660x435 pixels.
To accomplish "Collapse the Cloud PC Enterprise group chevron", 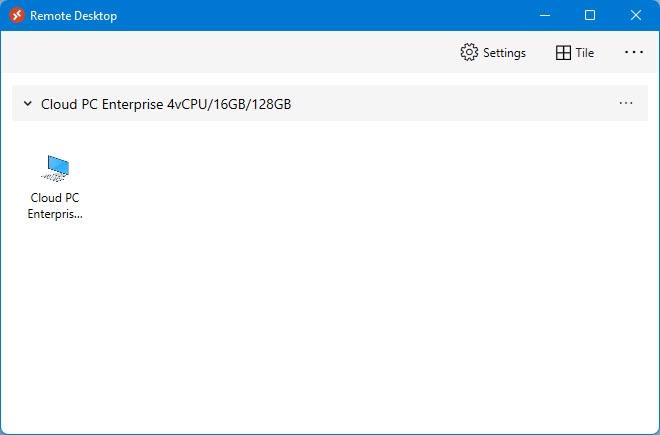I will [28, 103].
